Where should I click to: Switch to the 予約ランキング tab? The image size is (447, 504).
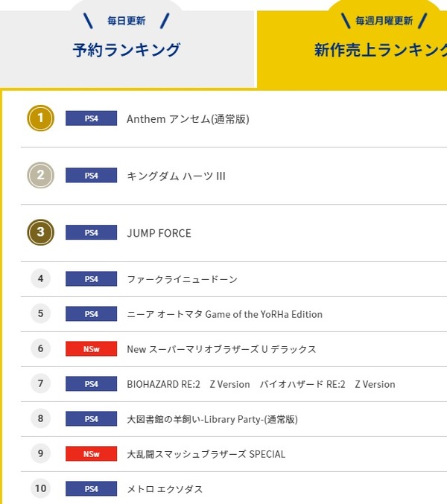click(x=127, y=49)
